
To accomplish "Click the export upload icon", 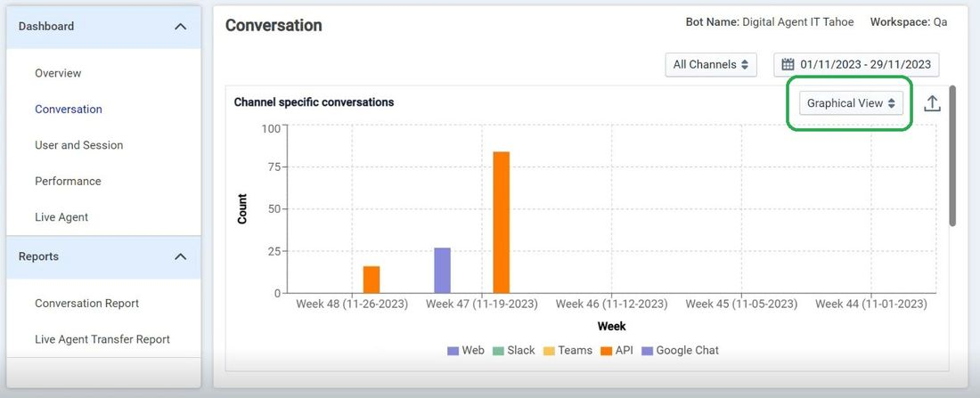I will [x=932, y=103].
